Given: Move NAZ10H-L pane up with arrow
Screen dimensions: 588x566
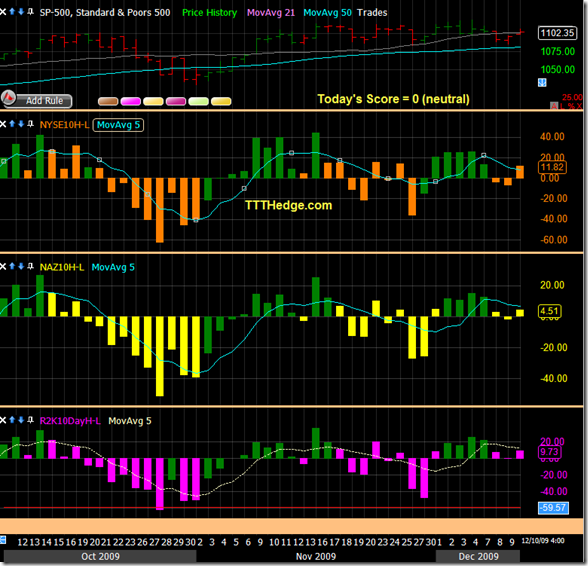Looking at the screenshot, I should pos(12,267).
